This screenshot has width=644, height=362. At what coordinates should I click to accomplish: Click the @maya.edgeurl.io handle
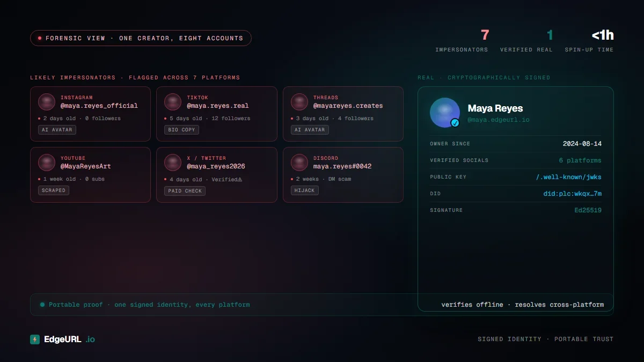[x=499, y=120]
